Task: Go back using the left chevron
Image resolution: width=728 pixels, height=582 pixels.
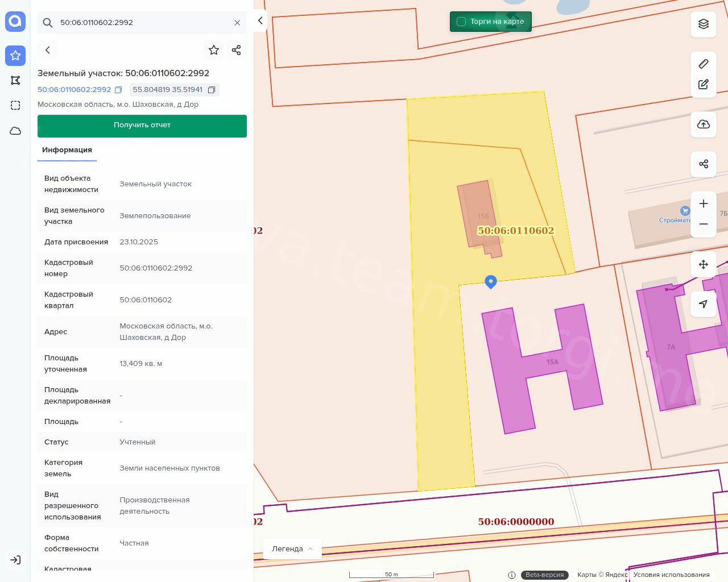Action: [x=48, y=50]
